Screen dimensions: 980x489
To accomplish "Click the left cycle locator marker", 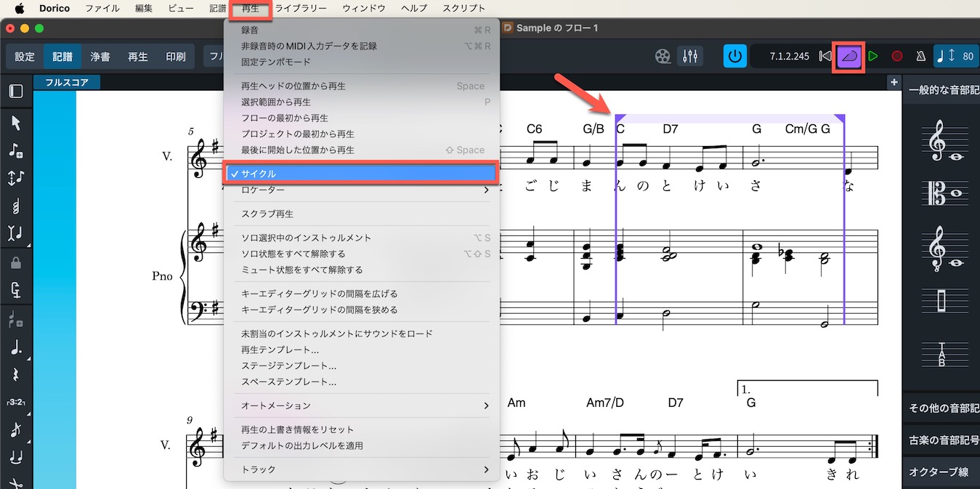I will [x=620, y=118].
